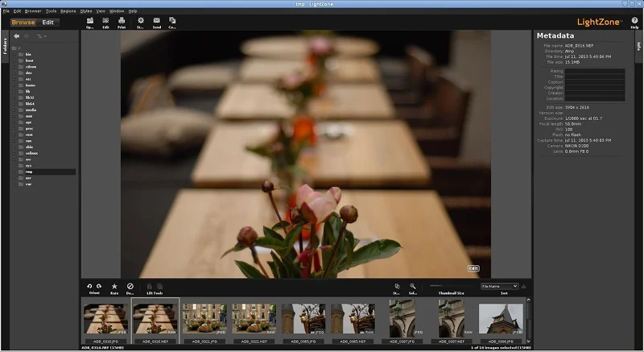The height and width of the screenshot is (352, 644).
Task: Click the Styles gear icon
Action: (140, 20)
